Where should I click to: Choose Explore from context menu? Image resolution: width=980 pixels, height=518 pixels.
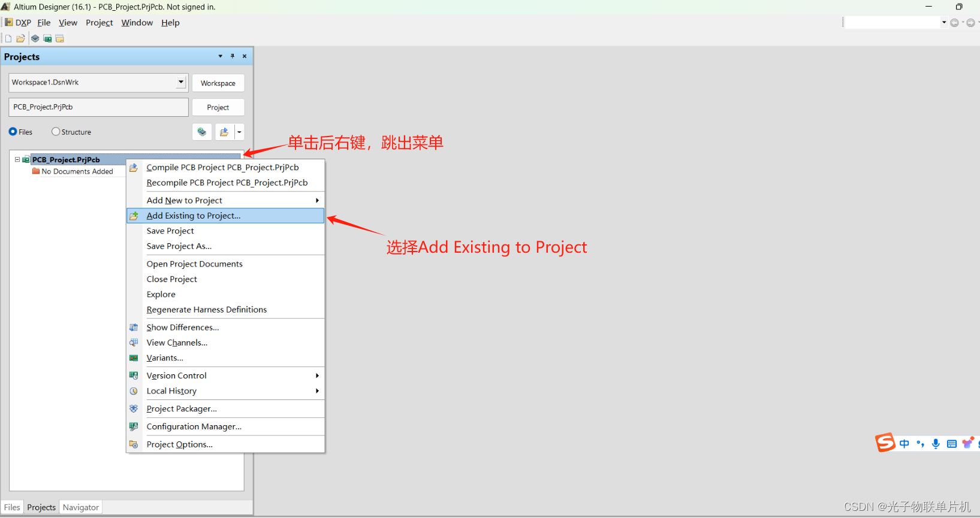[225, 295]
